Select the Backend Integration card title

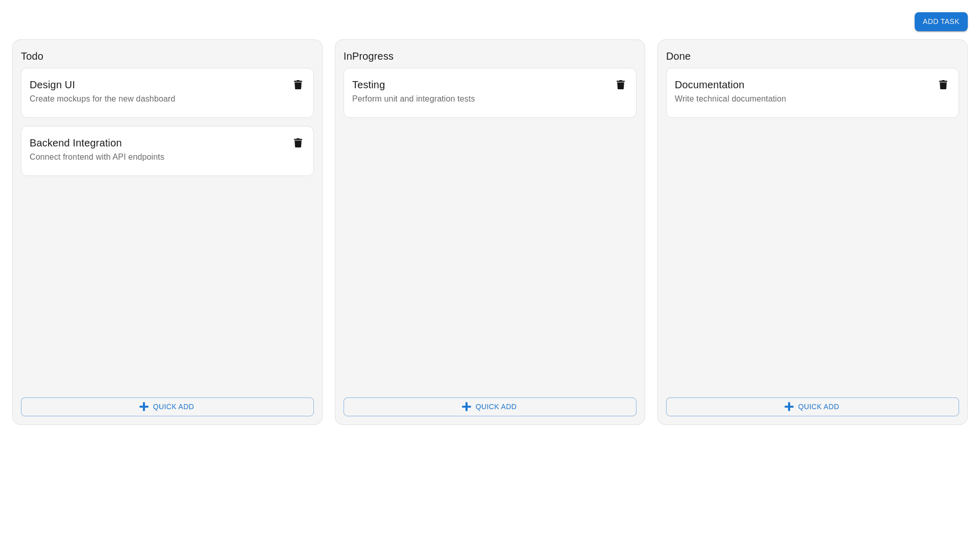click(x=76, y=143)
